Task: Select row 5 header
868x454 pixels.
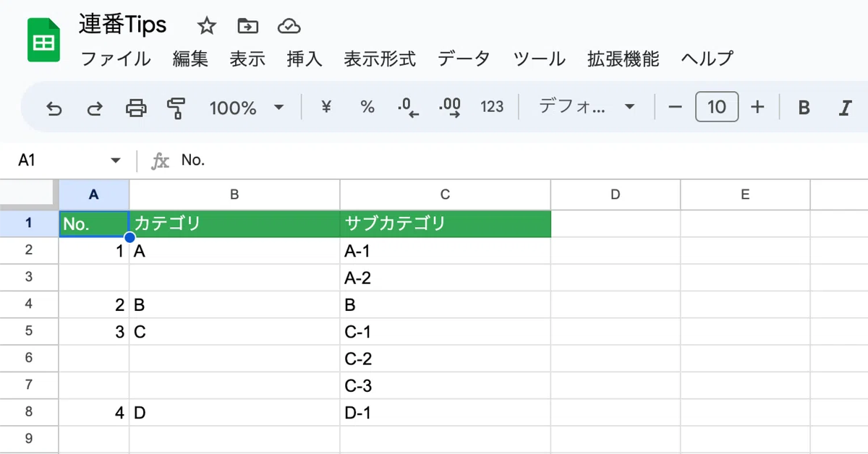Action: (x=29, y=331)
